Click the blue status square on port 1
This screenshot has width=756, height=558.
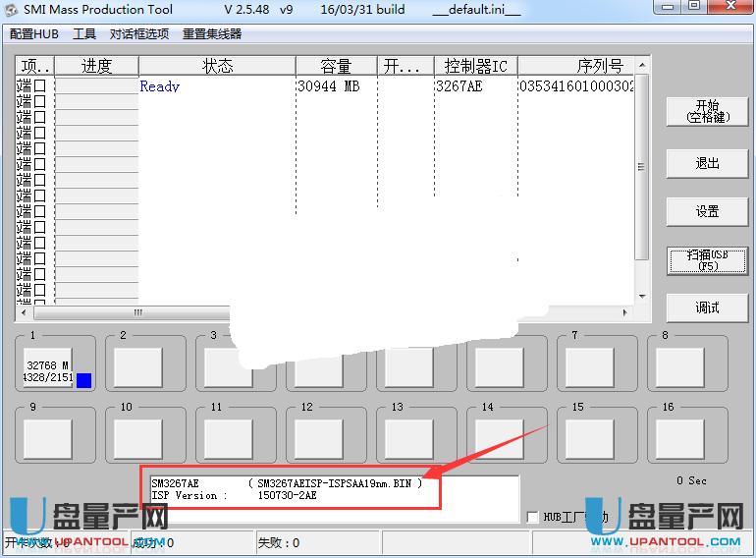pos(83,380)
